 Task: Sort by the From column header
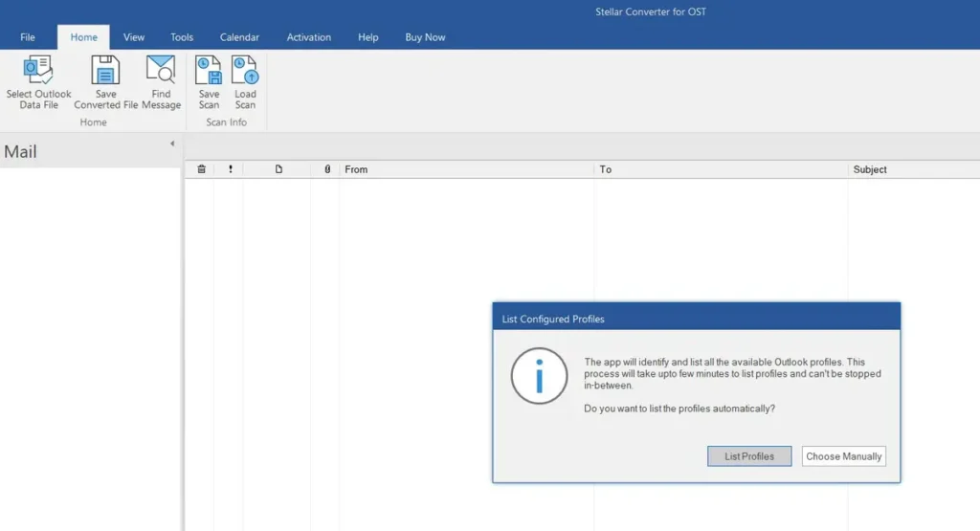pos(466,169)
